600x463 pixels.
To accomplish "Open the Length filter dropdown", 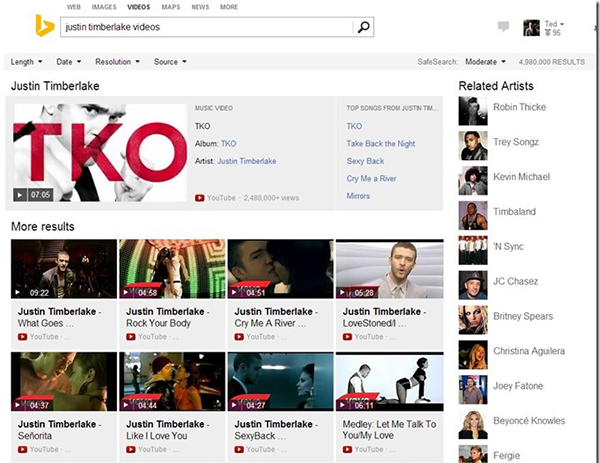I will (x=26, y=62).
